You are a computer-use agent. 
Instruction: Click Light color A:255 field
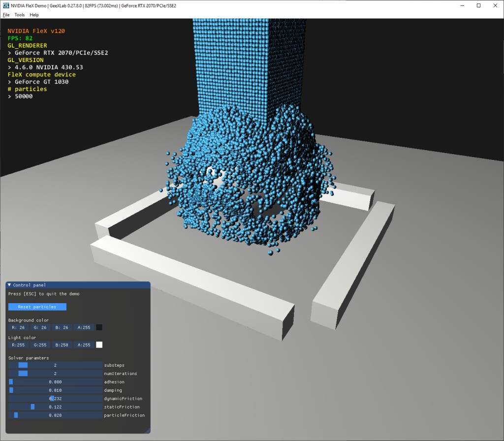click(84, 345)
